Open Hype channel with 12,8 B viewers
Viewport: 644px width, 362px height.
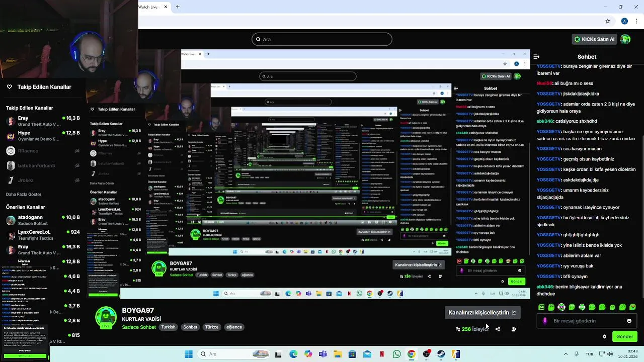[43, 136]
